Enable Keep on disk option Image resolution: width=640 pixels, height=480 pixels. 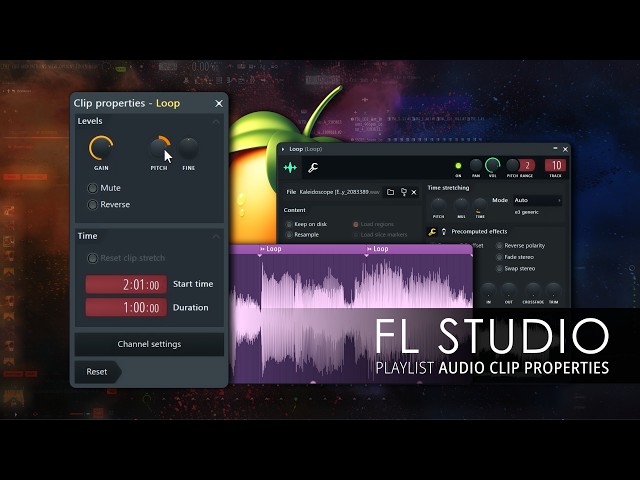point(306,224)
